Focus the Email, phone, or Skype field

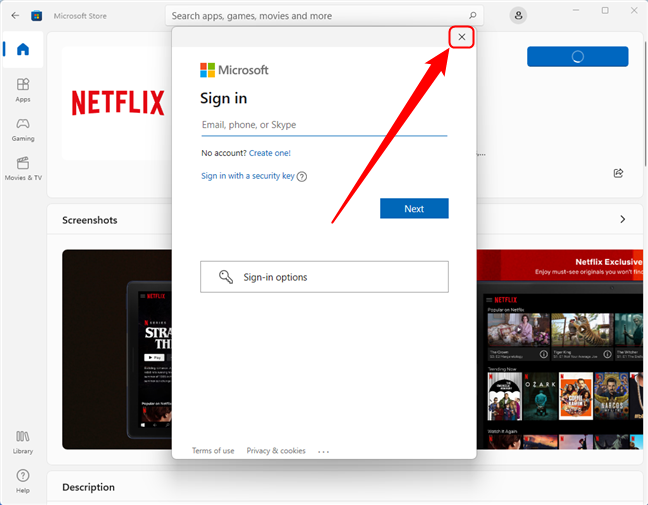(324, 125)
